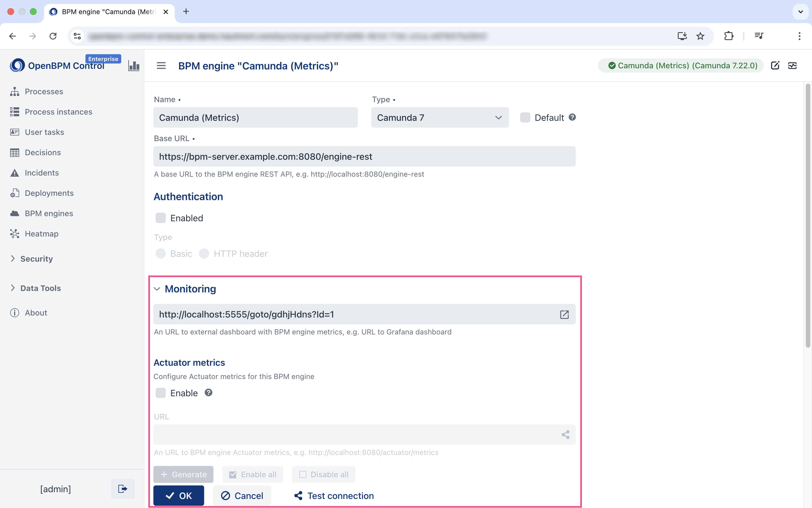This screenshot has height=508, width=812.
Task: Click the Base URL input field
Action: [364, 157]
